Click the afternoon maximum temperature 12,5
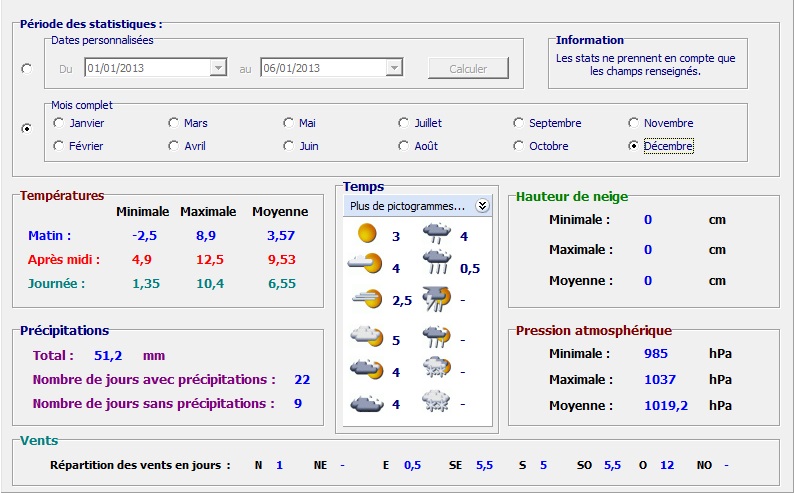Image resolution: width=794 pixels, height=493 pixels. click(210, 260)
